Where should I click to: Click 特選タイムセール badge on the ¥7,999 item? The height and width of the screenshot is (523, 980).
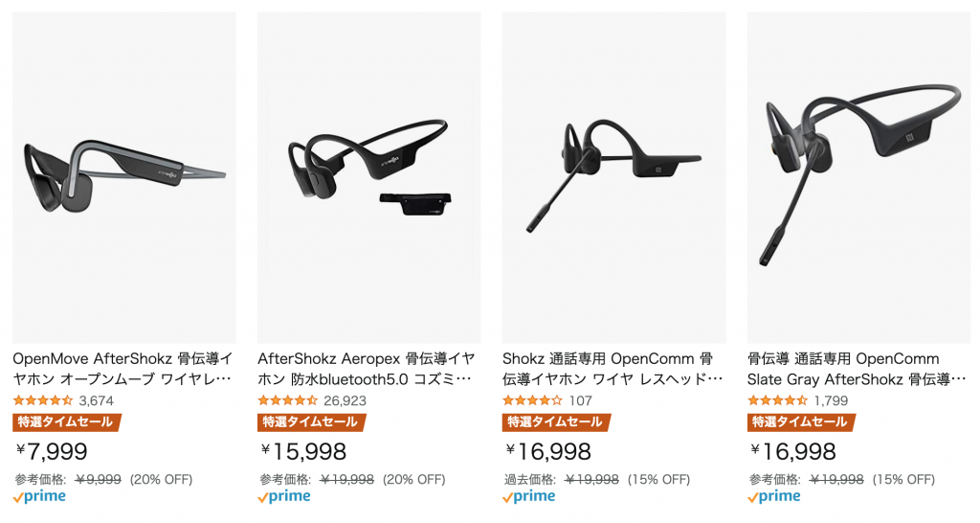(66, 422)
